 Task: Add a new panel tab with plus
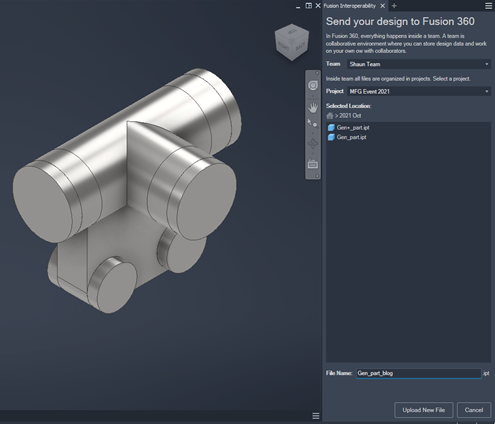[x=394, y=6]
